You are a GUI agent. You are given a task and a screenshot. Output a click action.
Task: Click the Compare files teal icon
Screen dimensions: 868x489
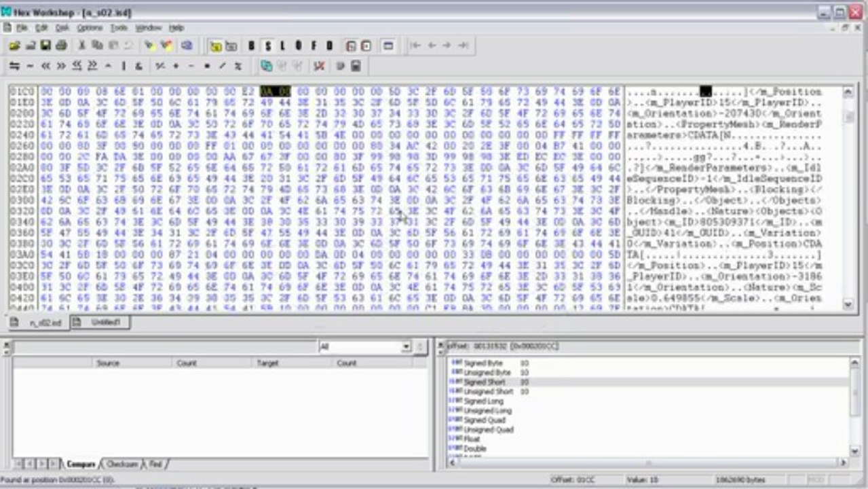[x=267, y=66]
